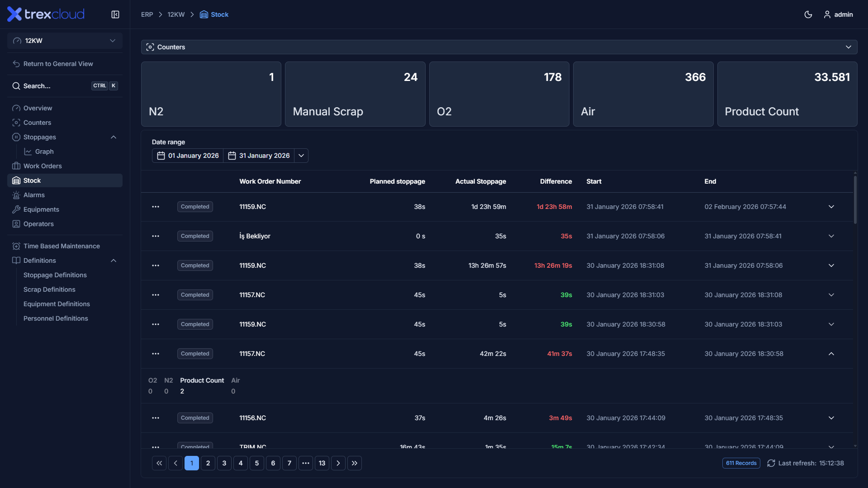Open row menu for 11156.NC
Image resolution: width=868 pixels, height=488 pixels.
(x=156, y=418)
